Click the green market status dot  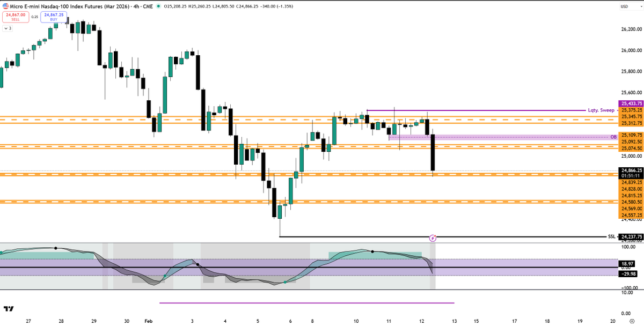coord(159,6)
